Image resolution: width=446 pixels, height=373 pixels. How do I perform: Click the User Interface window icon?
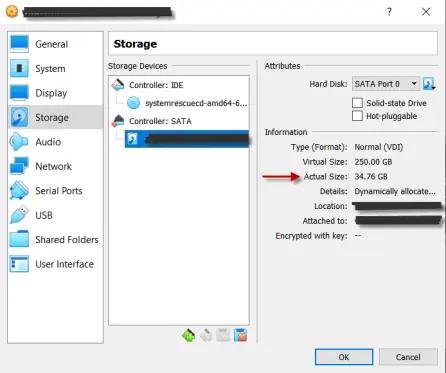19,264
